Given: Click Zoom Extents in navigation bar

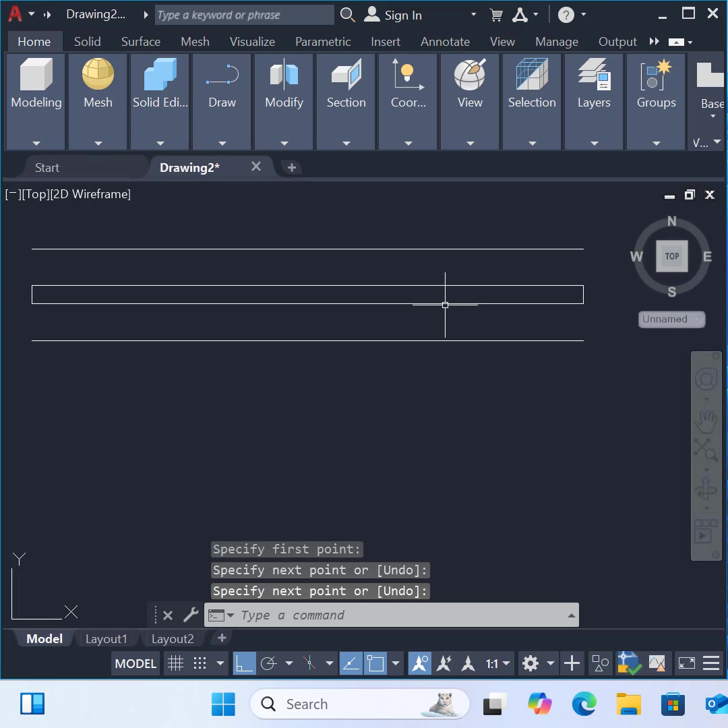Looking at the screenshot, I should 706,450.
